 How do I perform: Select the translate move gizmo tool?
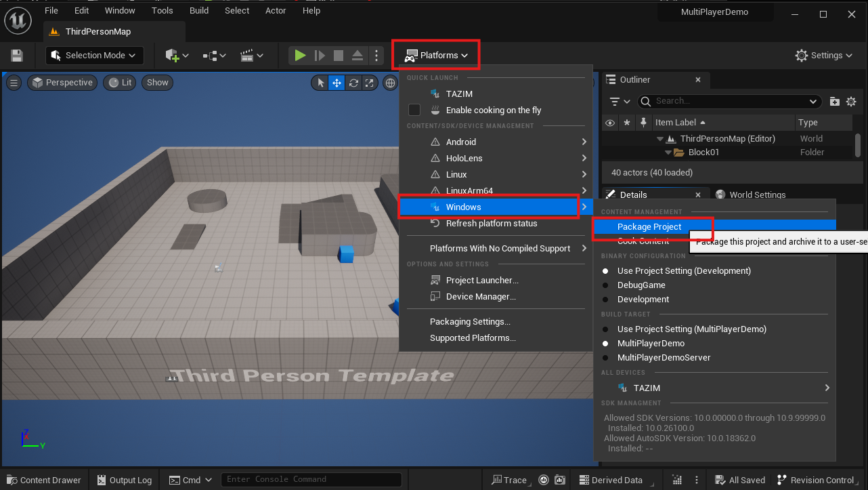click(337, 83)
